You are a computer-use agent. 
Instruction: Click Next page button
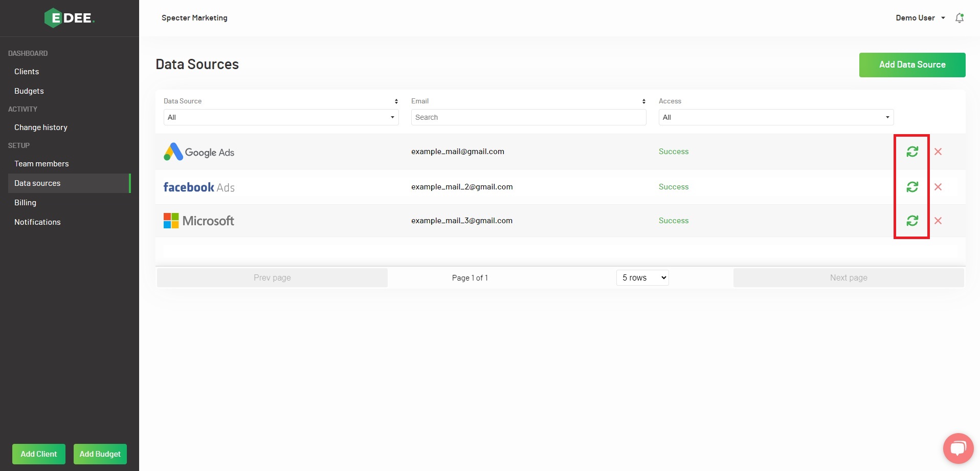(x=849, y=277)
